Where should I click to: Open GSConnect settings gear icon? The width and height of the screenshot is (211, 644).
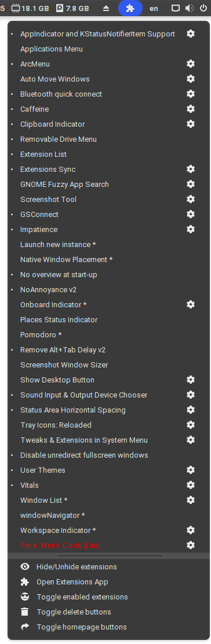(x=191, y=214)
